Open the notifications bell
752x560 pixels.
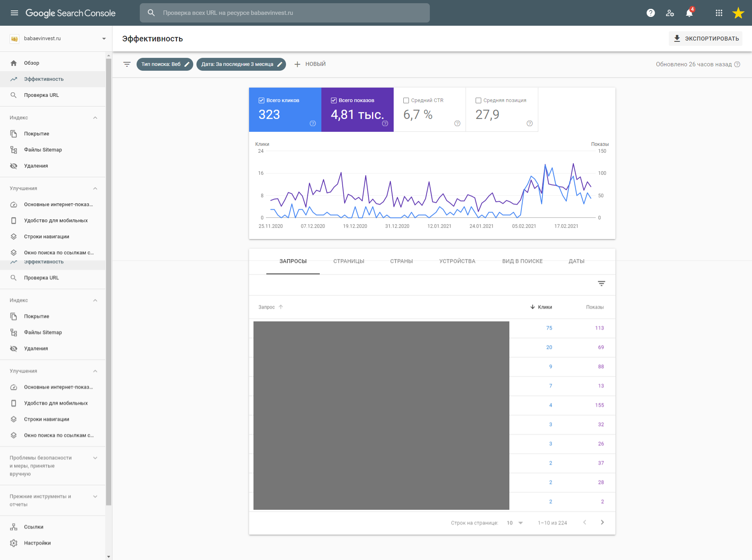tap(689, 13)
